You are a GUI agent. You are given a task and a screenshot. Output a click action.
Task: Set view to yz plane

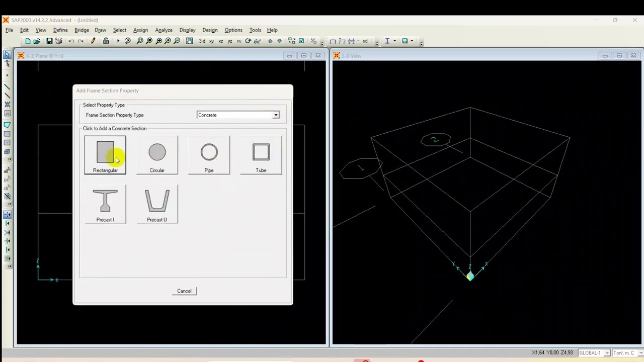point(230,41)
